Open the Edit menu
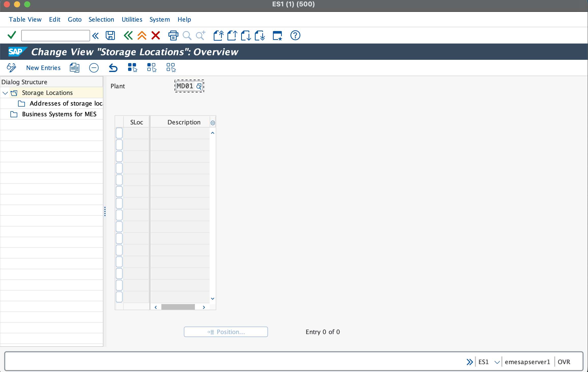 [55, 19]
